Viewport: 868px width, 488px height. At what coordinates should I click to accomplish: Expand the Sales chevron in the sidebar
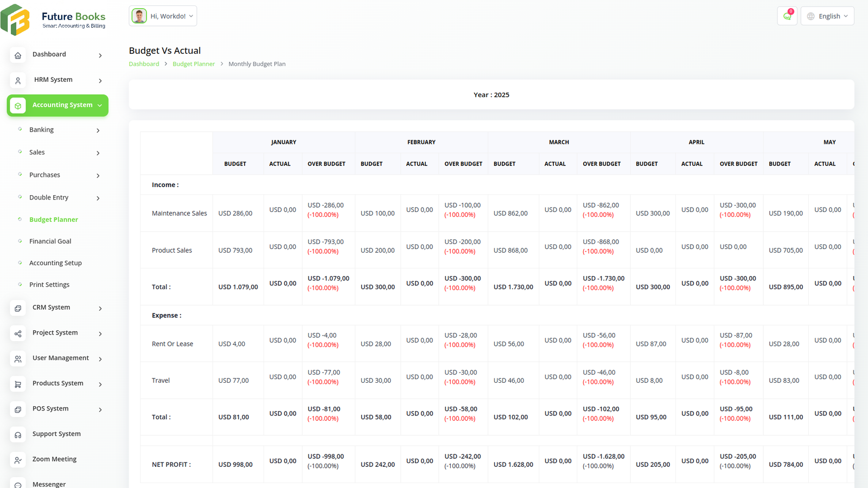click(98, 153)
